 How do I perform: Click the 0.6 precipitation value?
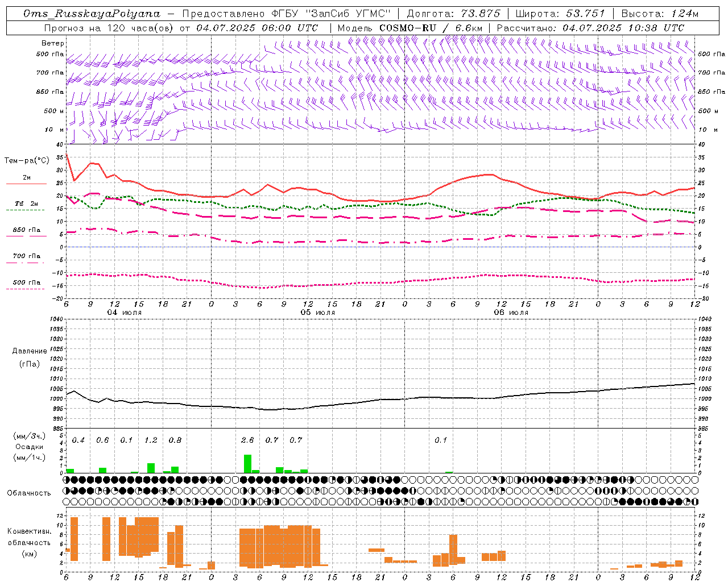[102, 440]
